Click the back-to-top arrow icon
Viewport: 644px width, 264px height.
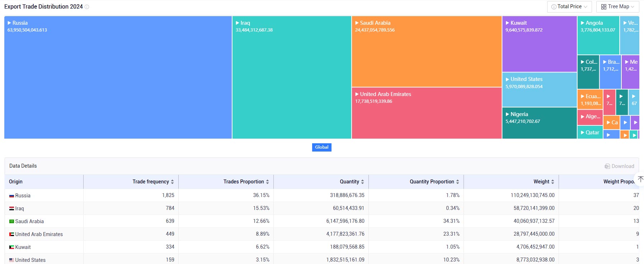pyautogui.click(x=640, y=179)
